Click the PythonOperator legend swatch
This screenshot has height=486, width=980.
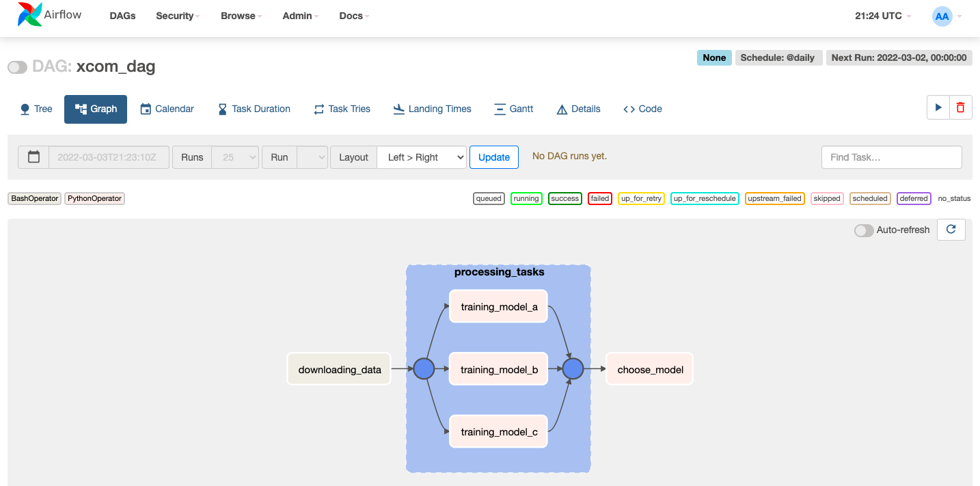coord(95,198)
